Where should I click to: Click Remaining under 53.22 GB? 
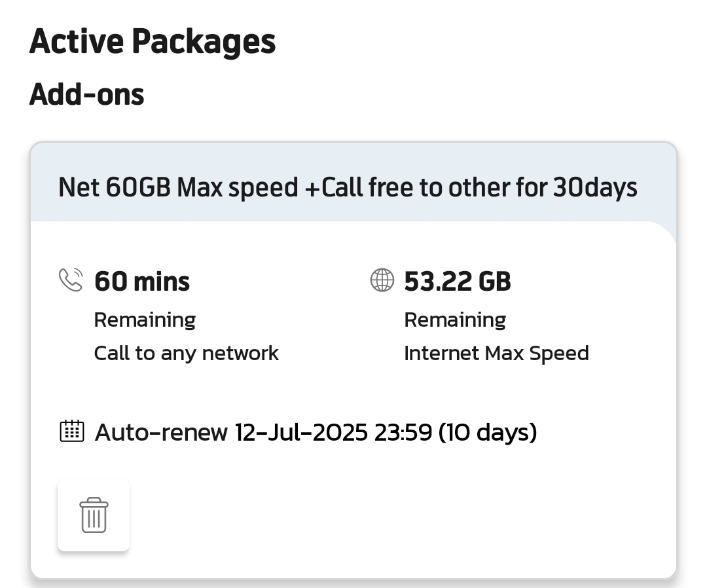(x=455, y=320)
